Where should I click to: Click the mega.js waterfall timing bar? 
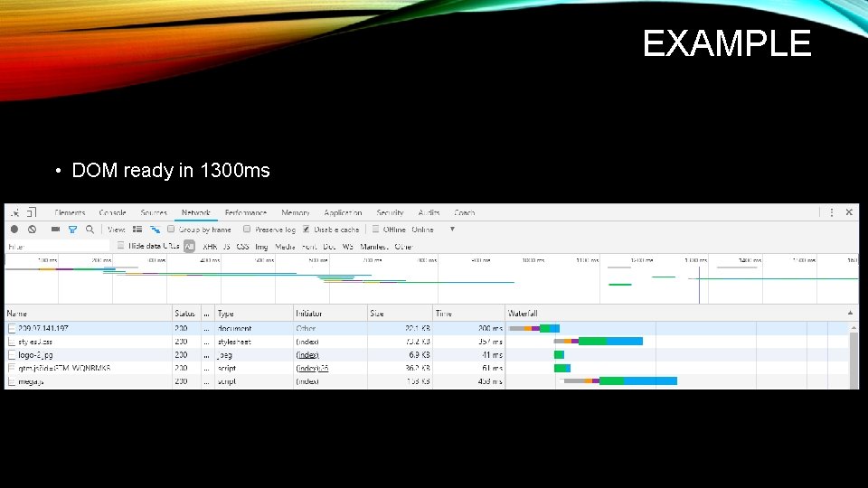click(x=620, y=381)
